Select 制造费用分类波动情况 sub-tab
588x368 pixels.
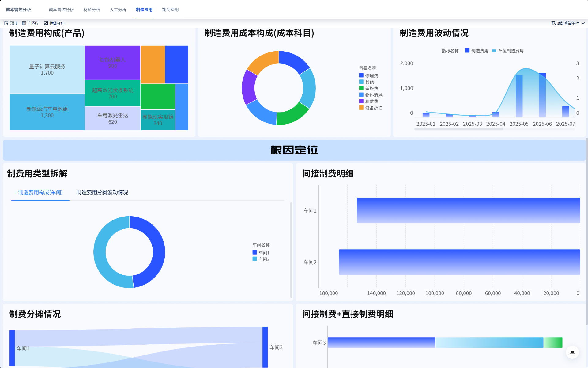tap(102, 193)
